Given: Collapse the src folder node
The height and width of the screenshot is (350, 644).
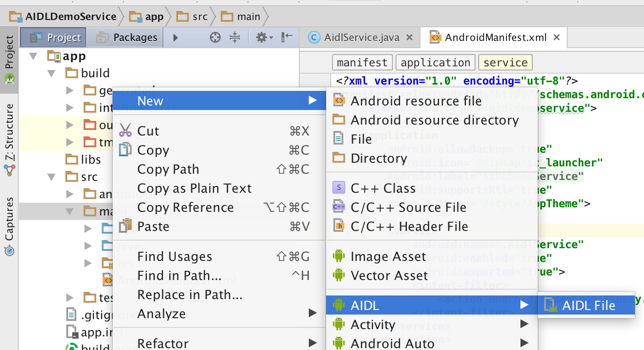Looking at the screenshot, I should 51,177.
